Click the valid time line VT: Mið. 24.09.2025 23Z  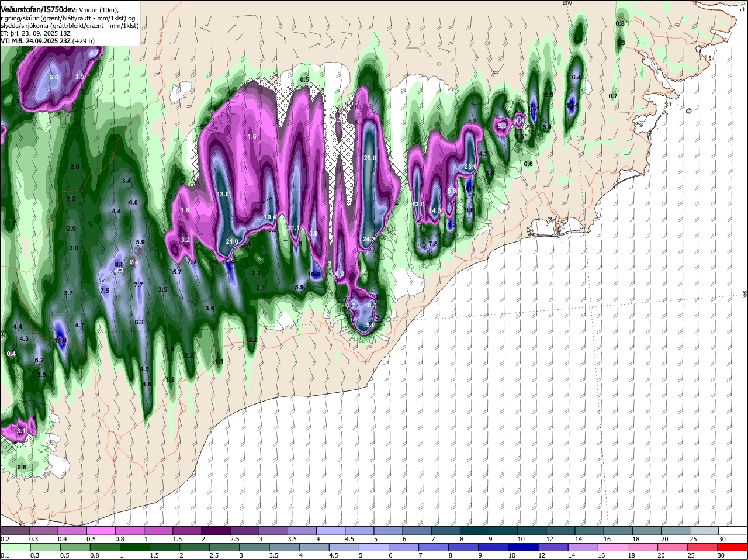coord(36,41)
